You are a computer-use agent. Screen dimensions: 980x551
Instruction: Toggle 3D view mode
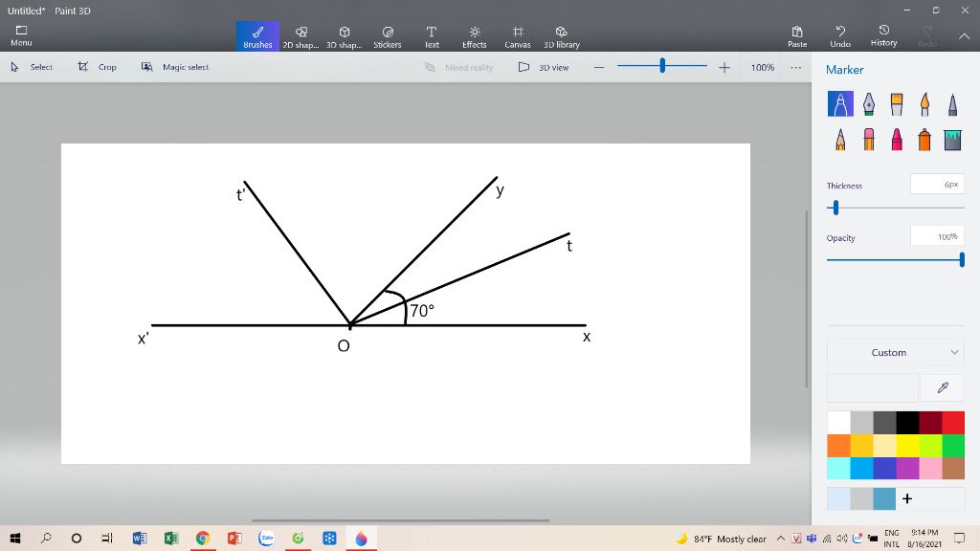[x=544, y=67]
